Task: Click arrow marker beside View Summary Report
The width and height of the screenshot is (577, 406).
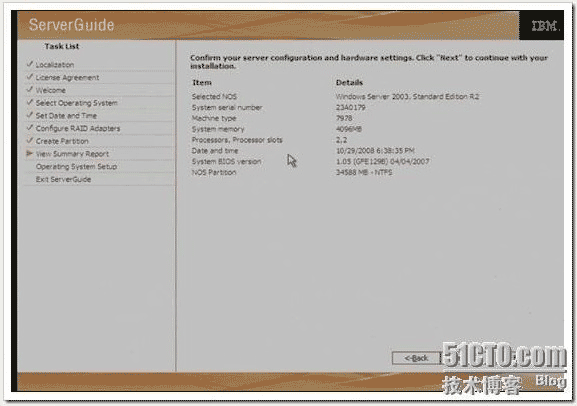Action: (29, 153)
